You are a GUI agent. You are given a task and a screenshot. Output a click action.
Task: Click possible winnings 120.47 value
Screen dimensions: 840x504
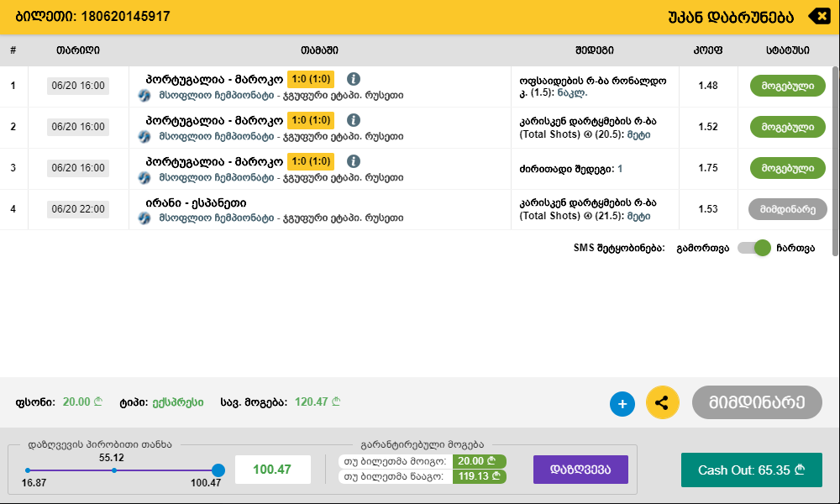[x=318, y=402]
